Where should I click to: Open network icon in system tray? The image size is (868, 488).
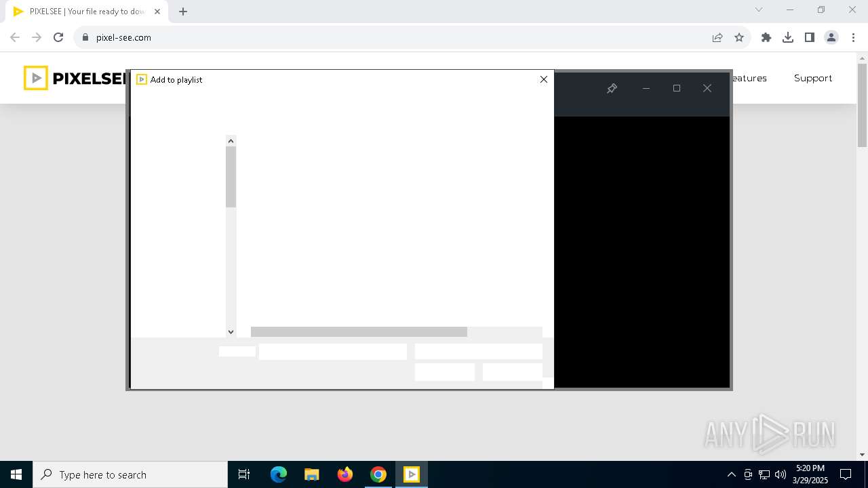(764, 474)
